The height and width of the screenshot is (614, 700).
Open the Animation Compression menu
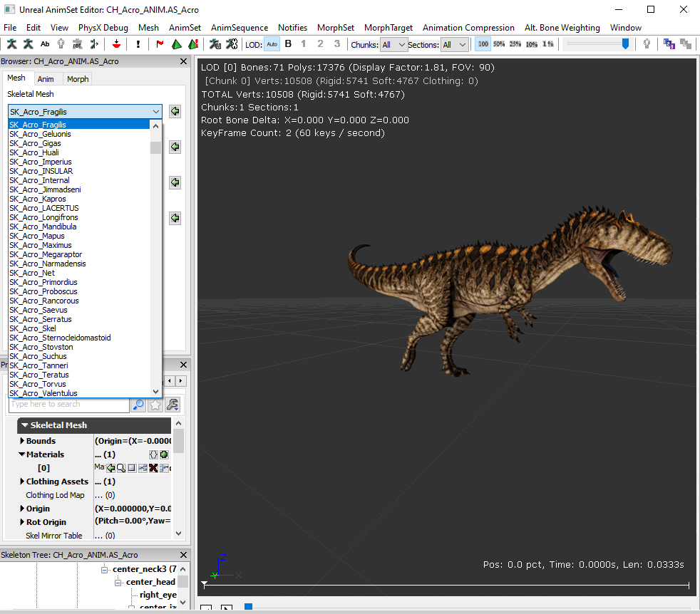click(468, 28)
